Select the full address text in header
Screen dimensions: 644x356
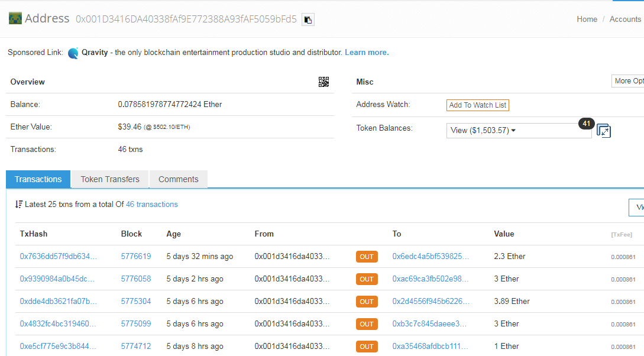(x=186, y=19)
